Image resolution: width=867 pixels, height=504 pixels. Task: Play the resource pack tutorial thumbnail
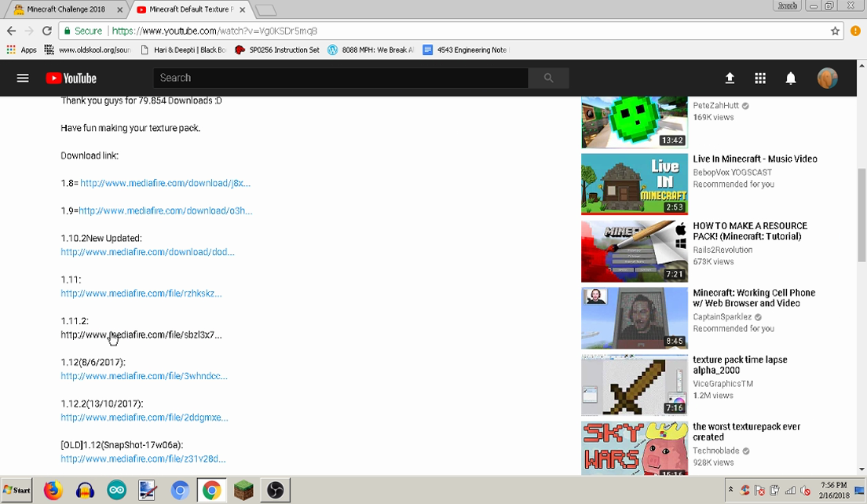635,251
